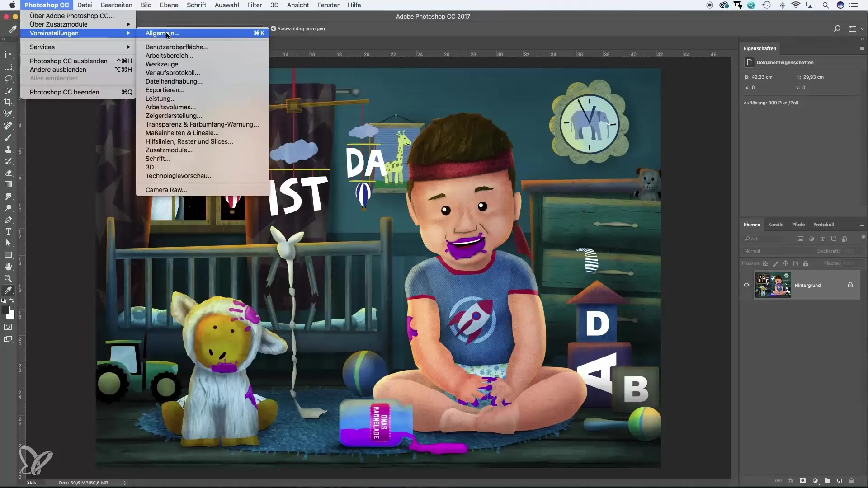The height and width of the screenshot is (488, 868).
Task: Expand the status bar info arrow
Action: pyautogui.click(x=125, y=483)
